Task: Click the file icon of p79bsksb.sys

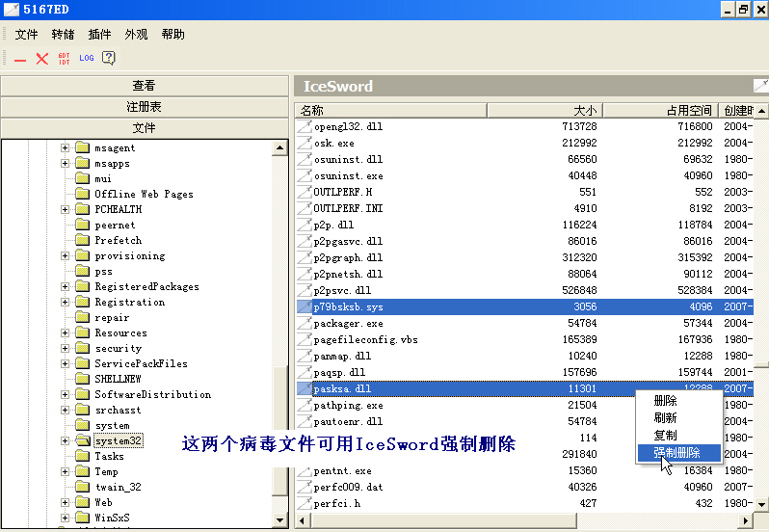Action: pyautogui.click(x=305, y=306)
